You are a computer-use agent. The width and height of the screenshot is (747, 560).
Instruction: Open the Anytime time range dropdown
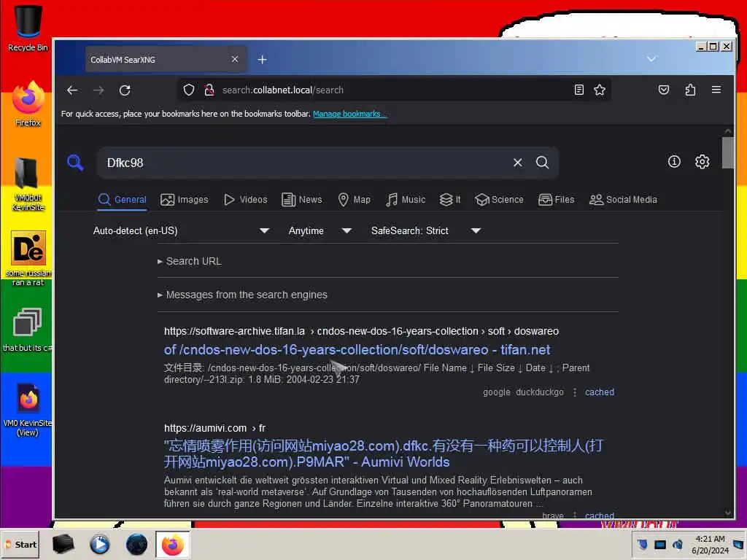pyautogui.click(x=320, y=231)
